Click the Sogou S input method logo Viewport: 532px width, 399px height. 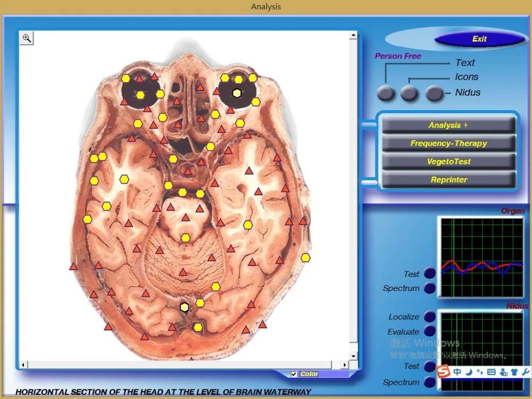coord(443,371)
